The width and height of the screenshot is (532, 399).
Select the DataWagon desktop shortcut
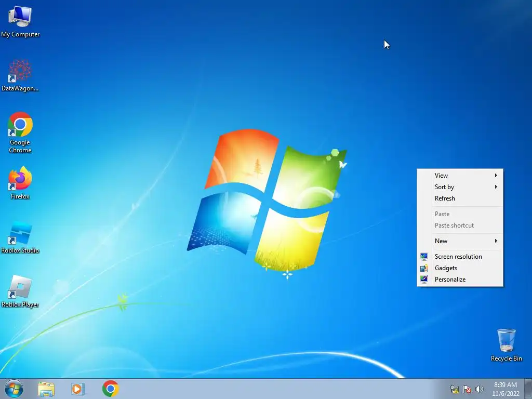point(20,75)
